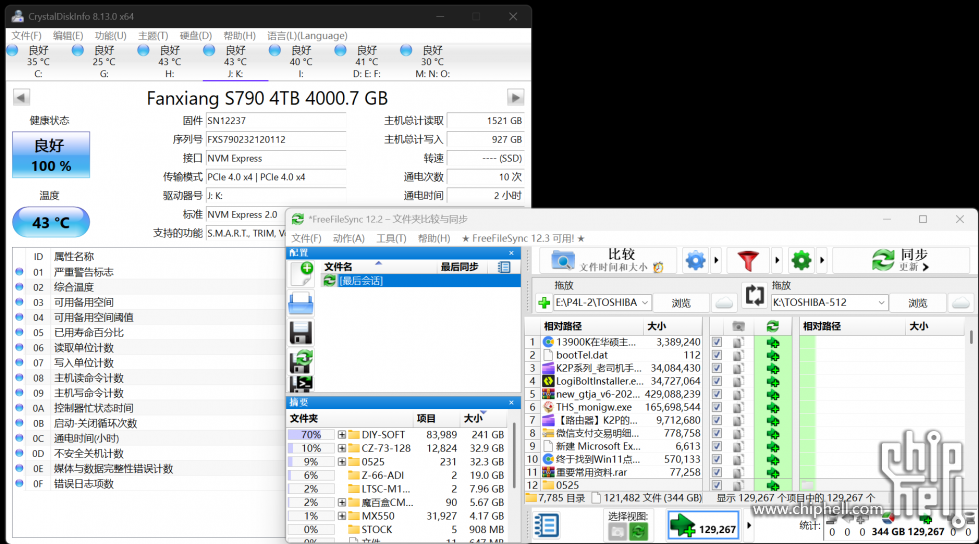Viewport: 979px width, 544px height.
Task: Click the left 浏览 browse button
Action: tap(681, 303)
